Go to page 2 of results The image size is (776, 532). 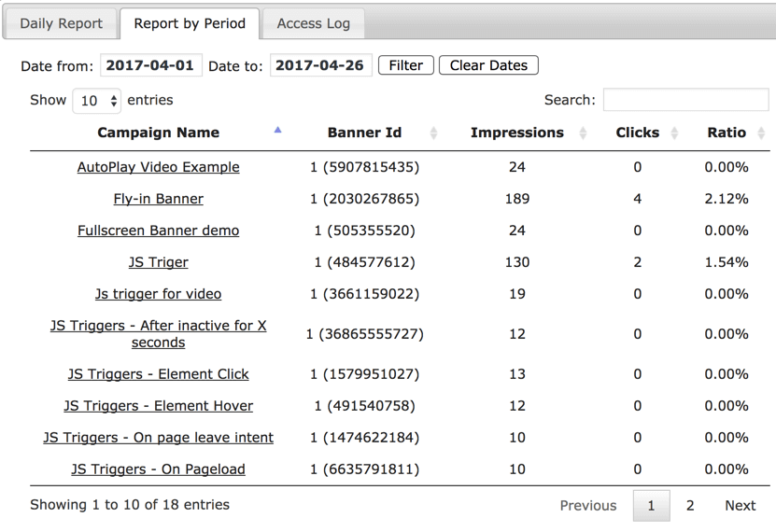click(x=690, y=506)
